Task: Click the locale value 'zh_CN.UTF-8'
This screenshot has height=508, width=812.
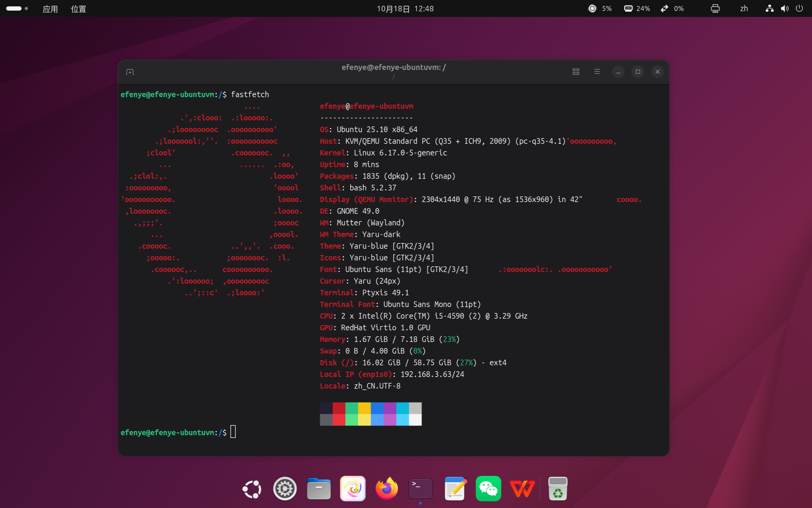Action: point(377,386)
